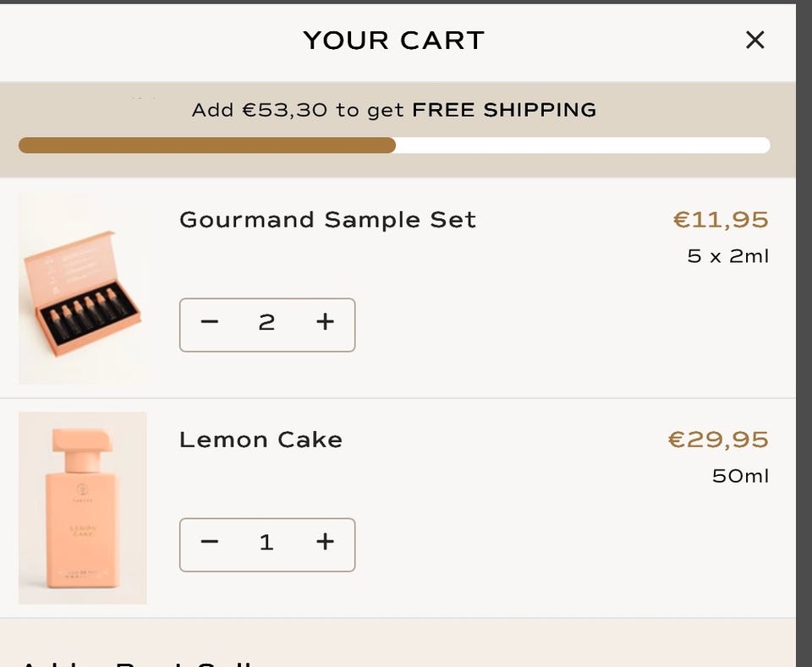Select the Gourmand Sample Set quantity value 2
812x667 pixels.
[x=266, y=322]
